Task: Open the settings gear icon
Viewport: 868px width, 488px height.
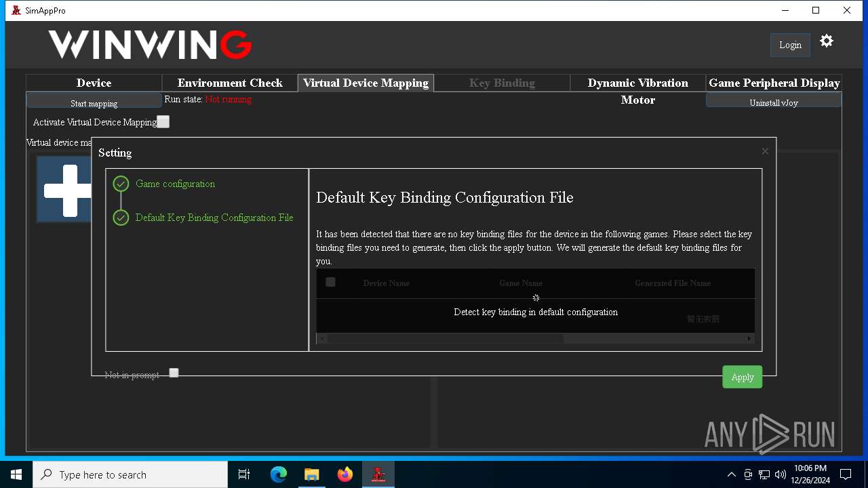Action: 826,41
